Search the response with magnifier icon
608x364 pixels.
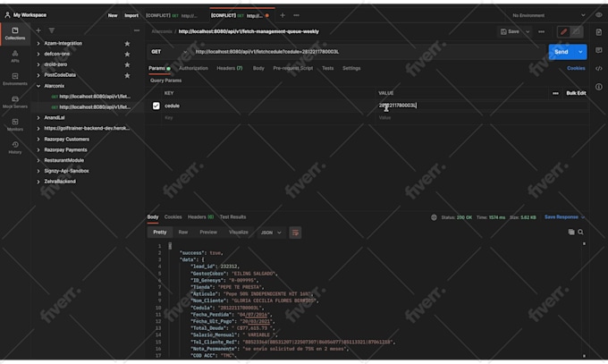pyautogui.click(x=580, y=232)
